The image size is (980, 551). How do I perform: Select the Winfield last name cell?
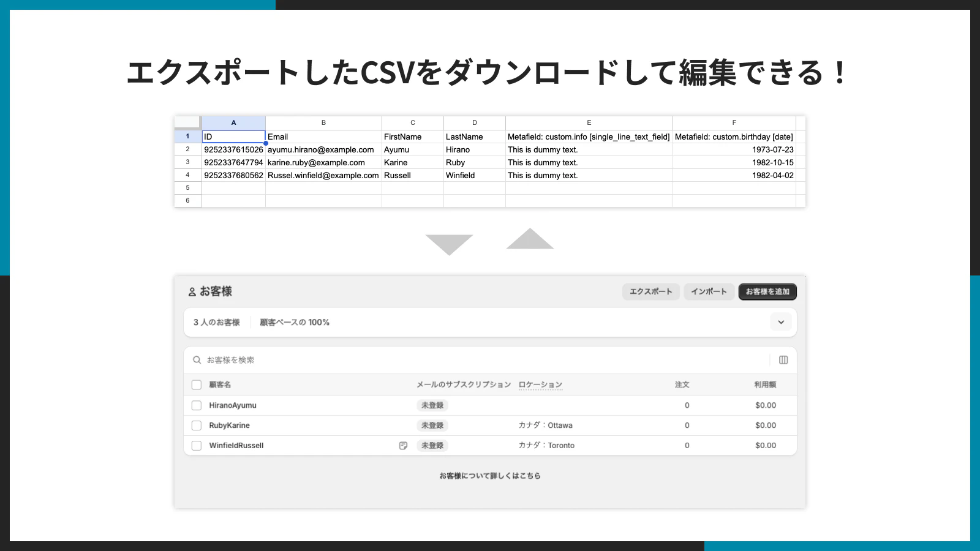click(x=475, y=175)
